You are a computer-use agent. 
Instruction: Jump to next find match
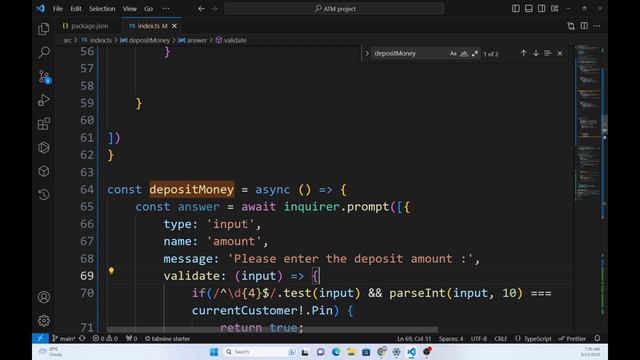[x=536, y=53]
